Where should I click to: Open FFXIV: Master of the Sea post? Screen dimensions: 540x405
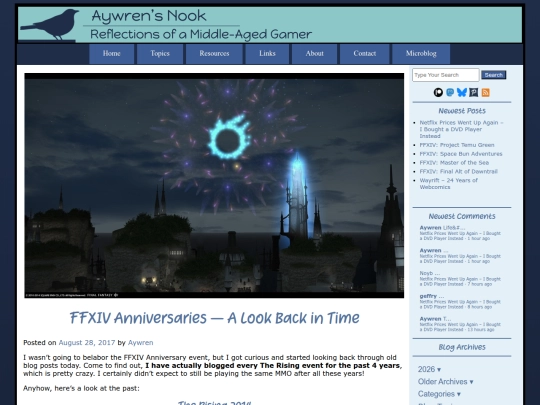(x=454, y=163)
